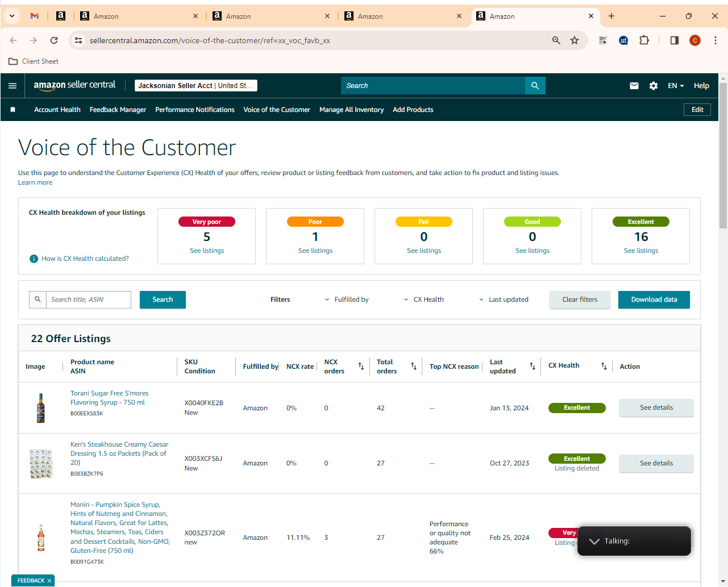
Task: Open the buyer messages mail icon
Action: [634, 86]
